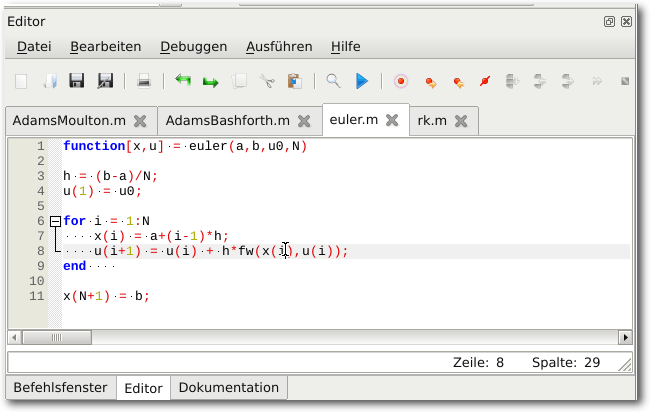Click 'u(1) = u0;' code line
The image size is (650, 412).
102,191
